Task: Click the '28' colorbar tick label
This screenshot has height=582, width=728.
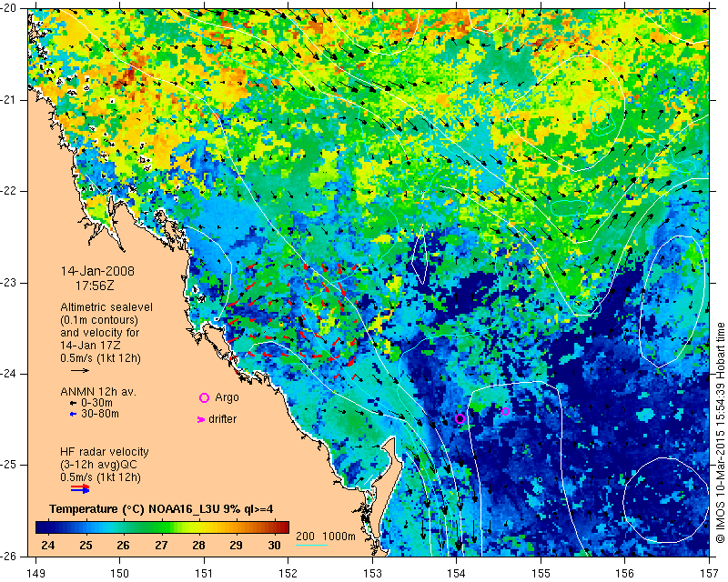Action: coord(198,546)
